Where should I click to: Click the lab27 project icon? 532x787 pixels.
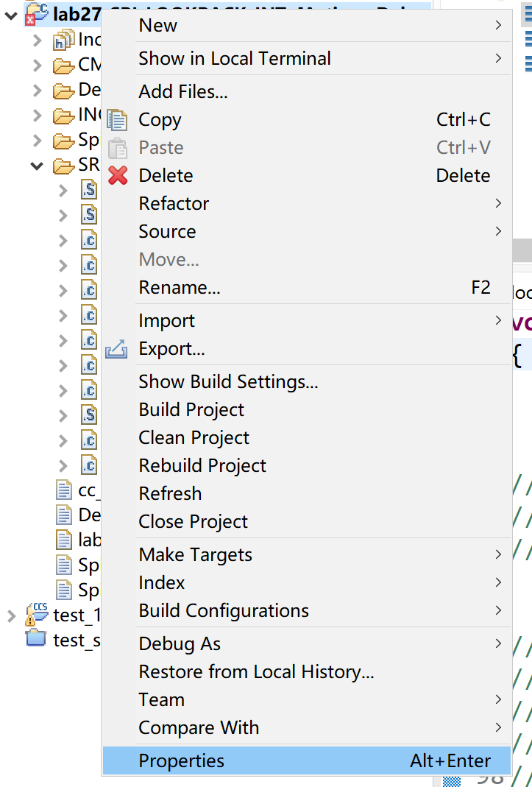click(x=37, y=13)
